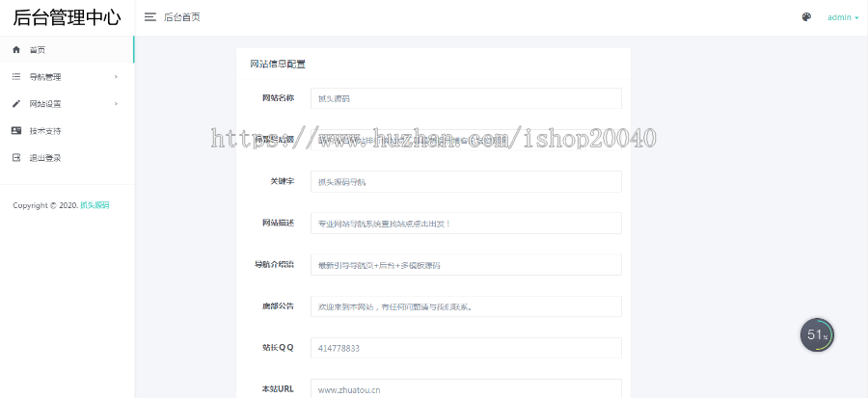Image resolution: width=868 pixels, height=398 pixels.
Task: Click the 关键字 input field
Action: tap(466, 182)
